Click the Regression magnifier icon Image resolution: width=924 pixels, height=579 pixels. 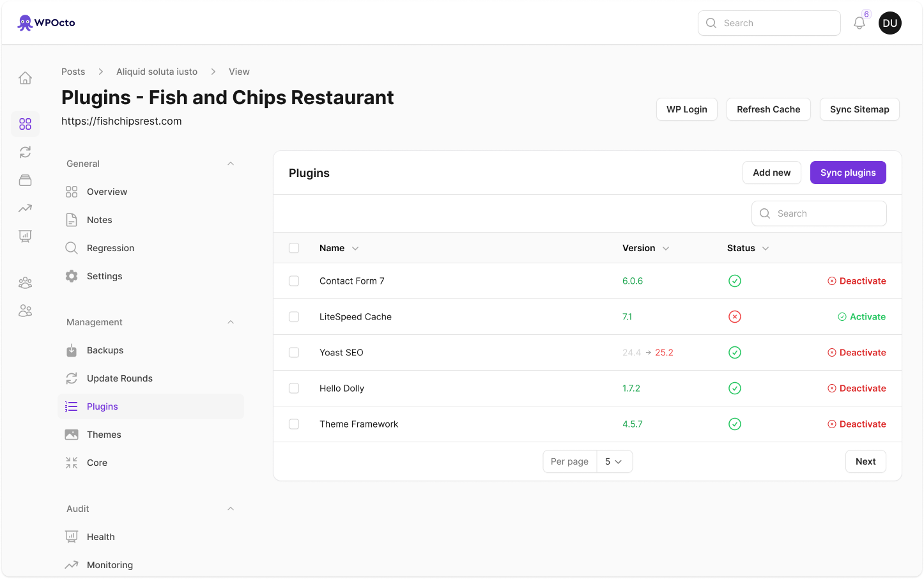[x=72, y=248]
